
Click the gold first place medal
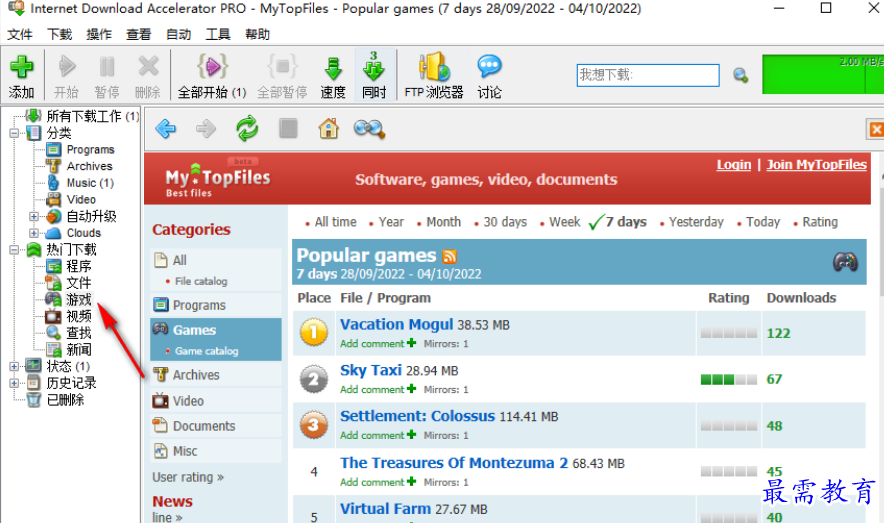[314, 333]
